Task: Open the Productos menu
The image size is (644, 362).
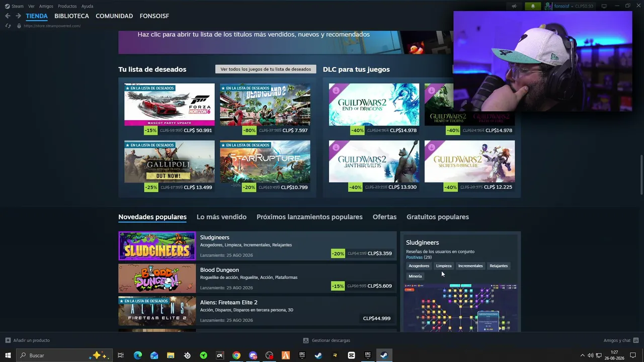Action: [x=67, y=6]
